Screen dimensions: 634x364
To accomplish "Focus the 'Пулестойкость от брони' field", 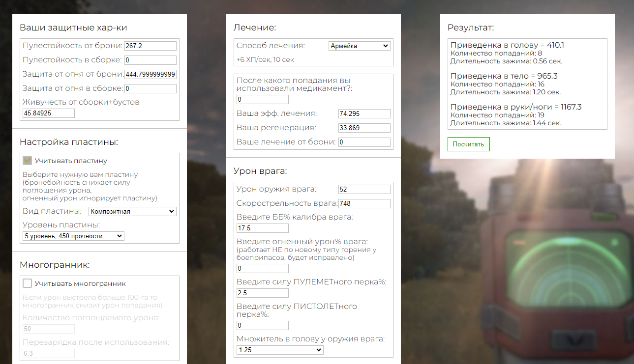I will 150,46.
